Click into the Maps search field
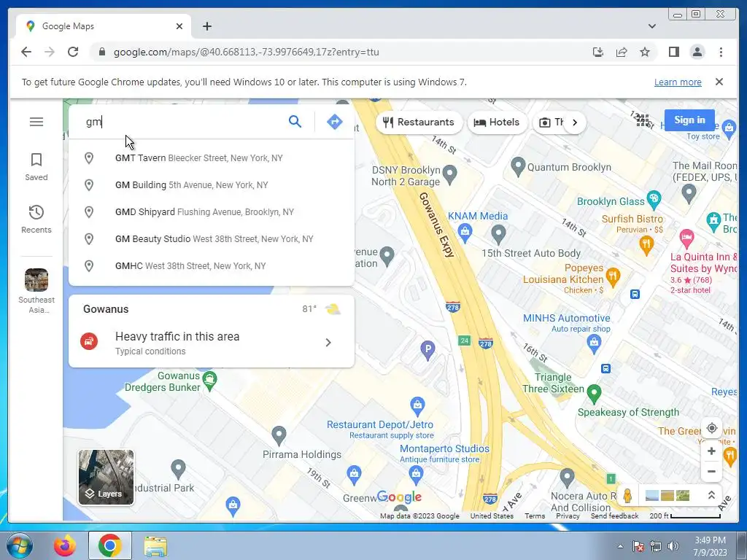This screenshot has width=747, height=560. pyautogui.click(x=183, y=122)
